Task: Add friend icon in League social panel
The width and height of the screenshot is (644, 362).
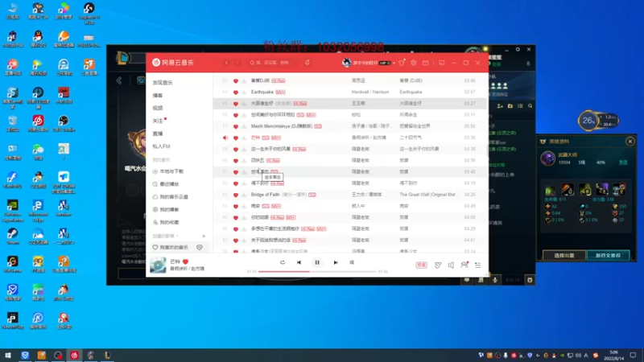Action: 500,106
